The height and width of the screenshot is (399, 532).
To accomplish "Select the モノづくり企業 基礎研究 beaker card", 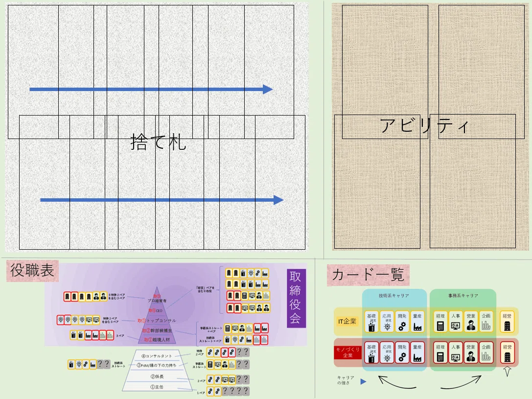I will [x=371, y=352].
